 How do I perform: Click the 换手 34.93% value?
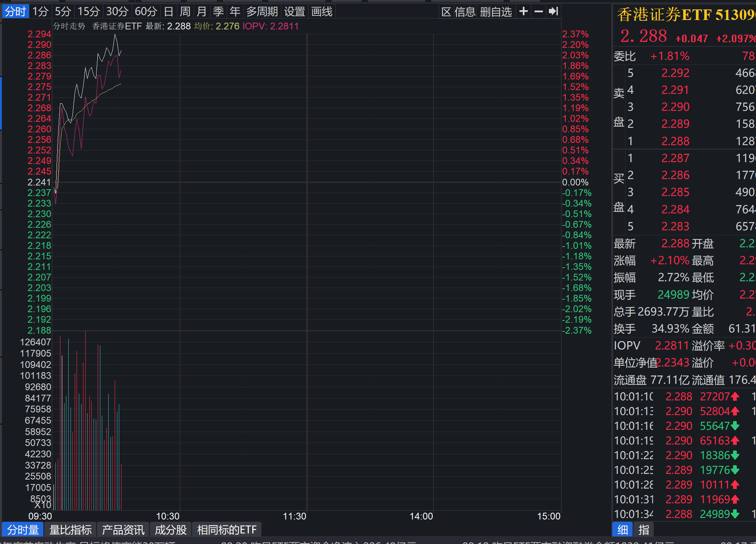671,329
